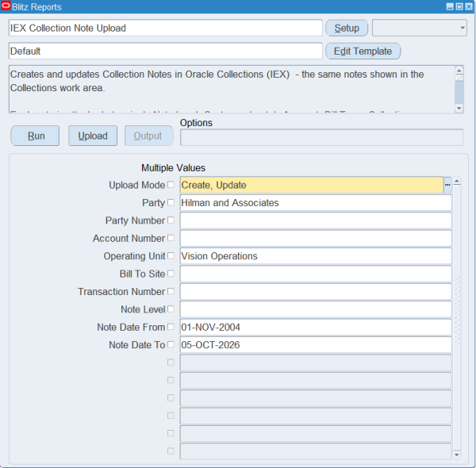Click the empty Party Number field
This screenshot has height=468, width=476.
316,221
